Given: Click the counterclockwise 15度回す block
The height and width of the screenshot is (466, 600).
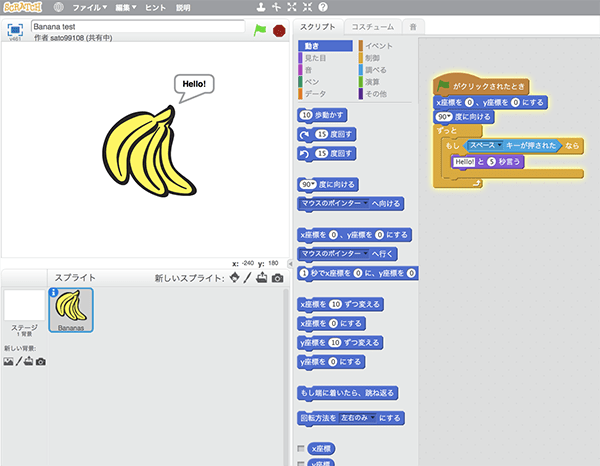Looking at the screenshot, I should 327,153.
